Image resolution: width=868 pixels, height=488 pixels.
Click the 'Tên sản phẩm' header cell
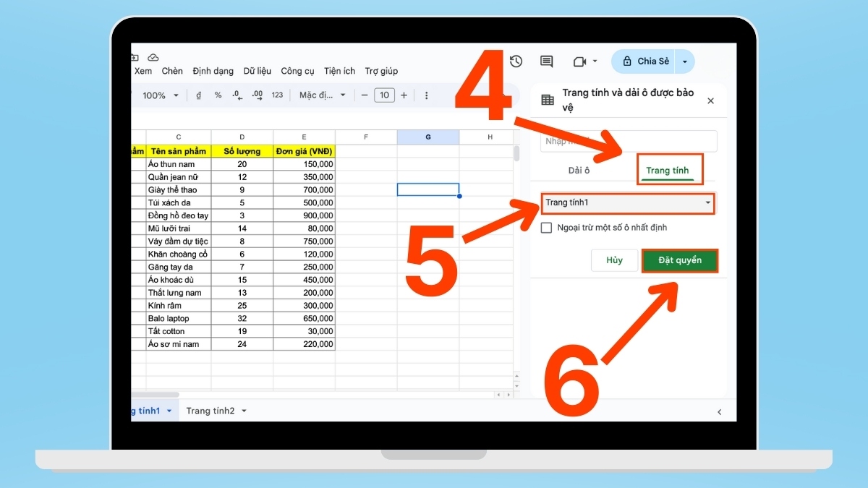click(x=179, y=151)
